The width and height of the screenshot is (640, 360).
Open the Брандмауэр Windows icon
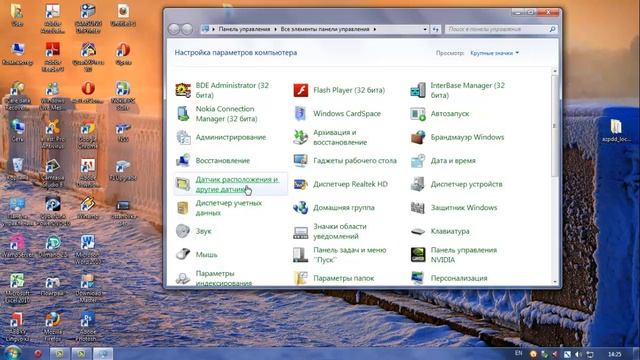click(x=418, y=137)
